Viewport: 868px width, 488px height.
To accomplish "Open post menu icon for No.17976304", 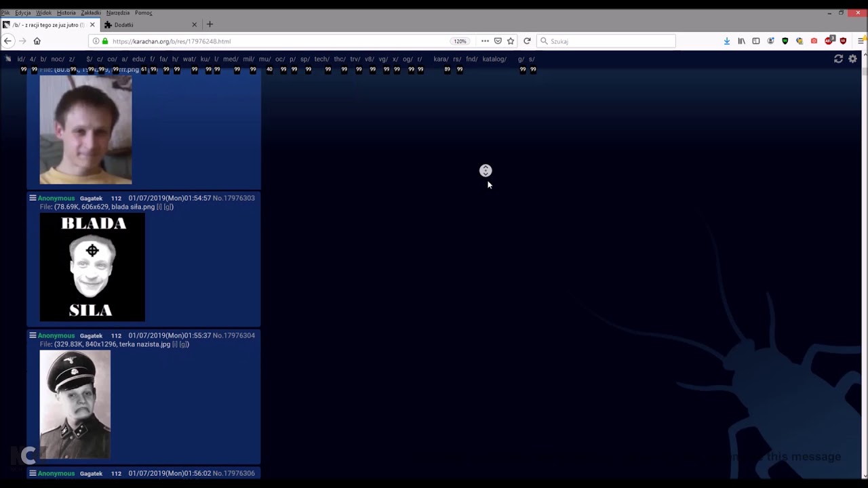I will [33, 335].
